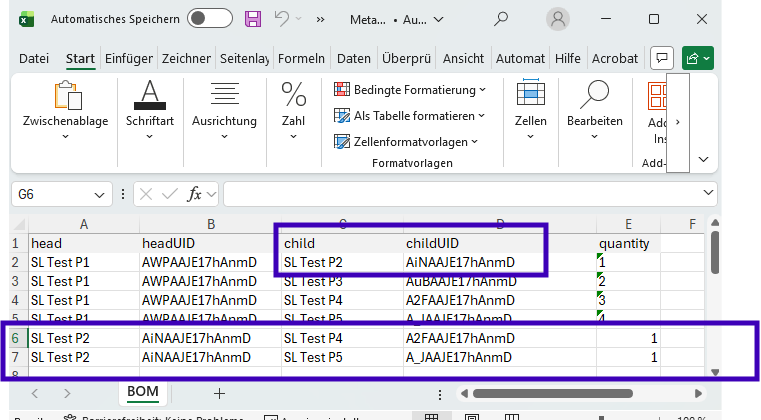Select column A header
This screenshot has width=761, height=420.
coord(84,224)
